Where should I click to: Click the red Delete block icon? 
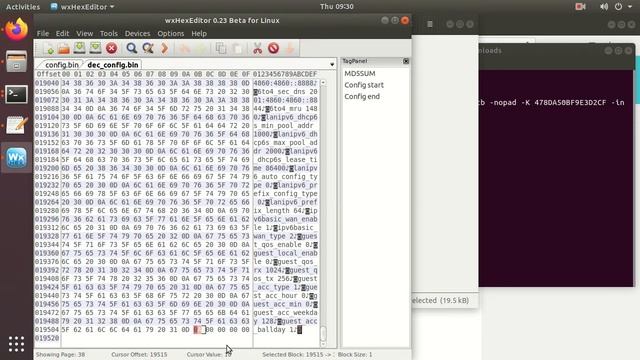pyautogui.click(x=273, y=48)
